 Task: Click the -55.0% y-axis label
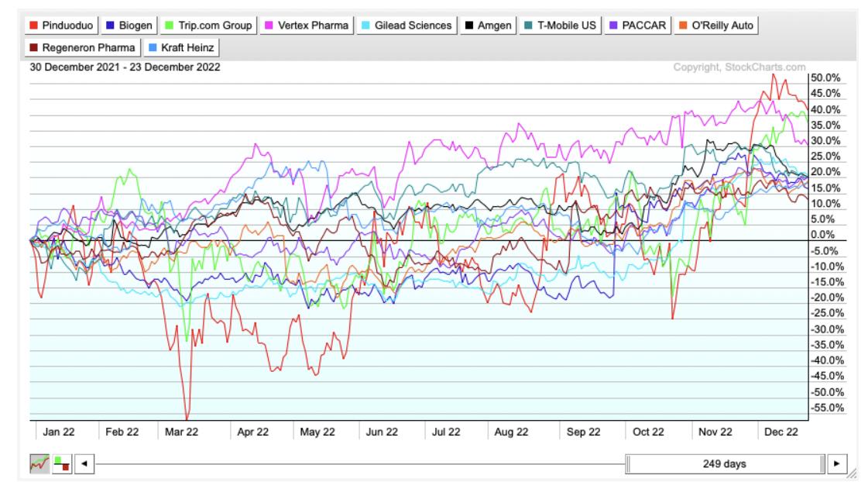click(827, 408)
